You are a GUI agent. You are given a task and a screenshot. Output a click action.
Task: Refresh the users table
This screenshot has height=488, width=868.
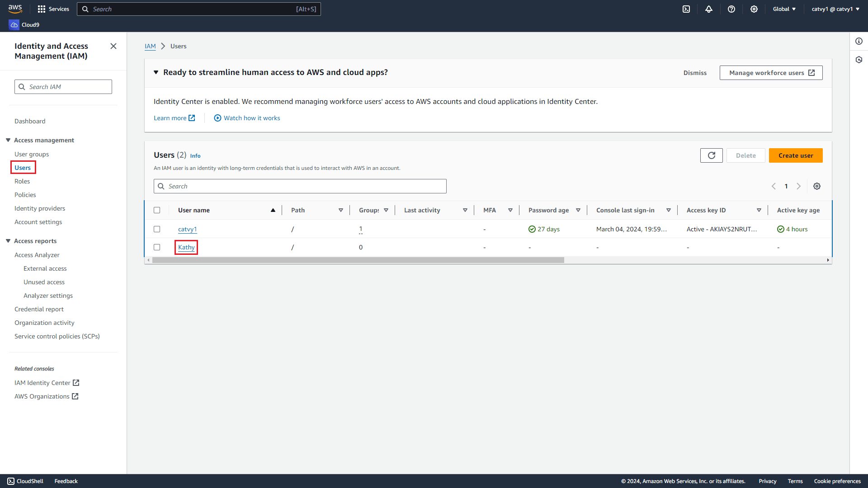[712, 155]
